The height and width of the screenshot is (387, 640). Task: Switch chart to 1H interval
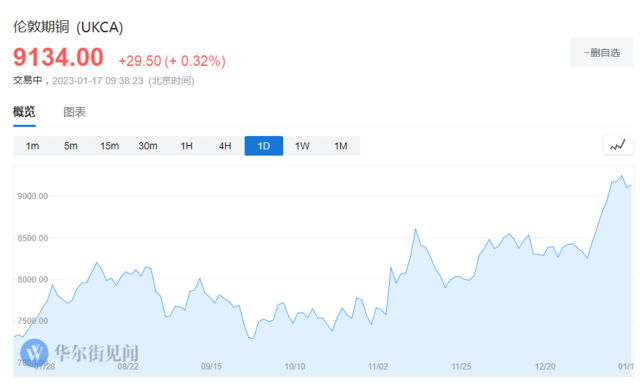(x=187, y=146)
